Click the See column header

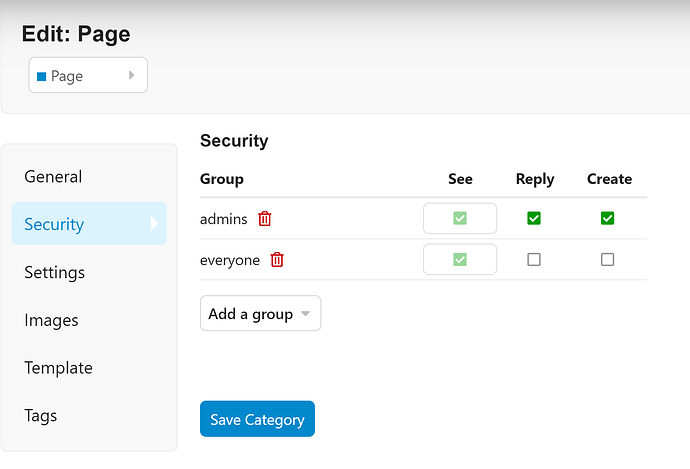[460, 179]
